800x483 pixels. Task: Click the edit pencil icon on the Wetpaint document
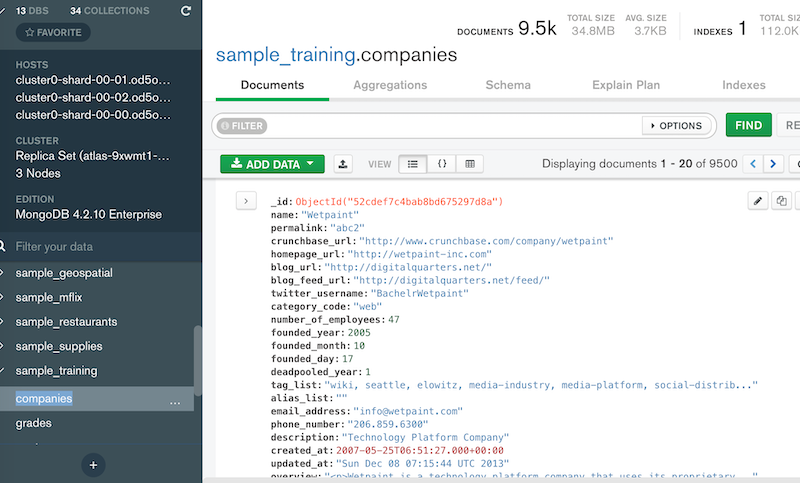[758, 200]
